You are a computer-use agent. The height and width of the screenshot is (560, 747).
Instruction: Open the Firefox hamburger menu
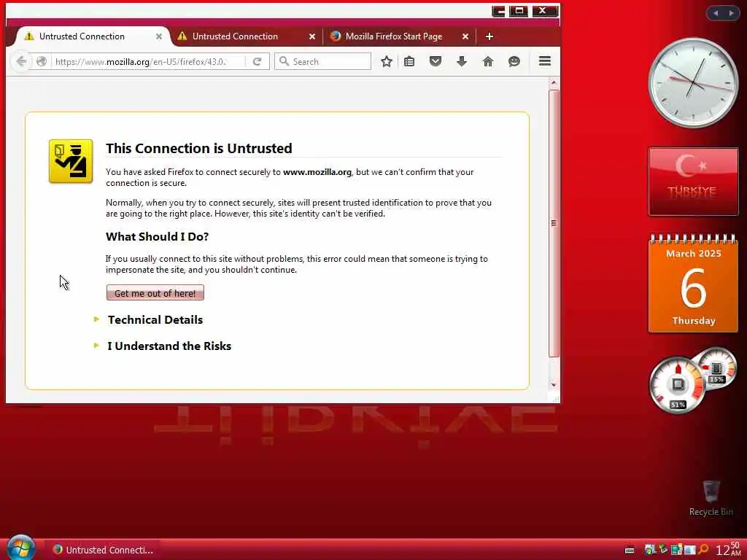click(544, 61)
